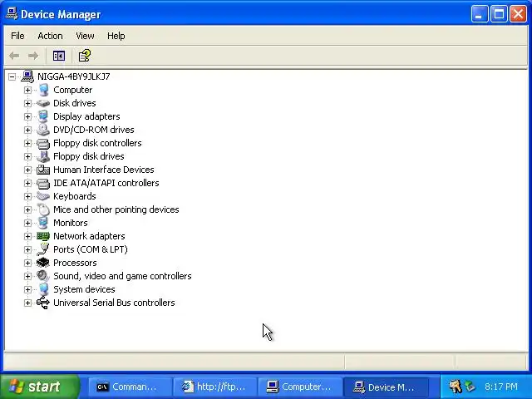Select the Floppy disk controllers icon
Image resolution: width=532 pixels, height=399 pixels.
43,143
